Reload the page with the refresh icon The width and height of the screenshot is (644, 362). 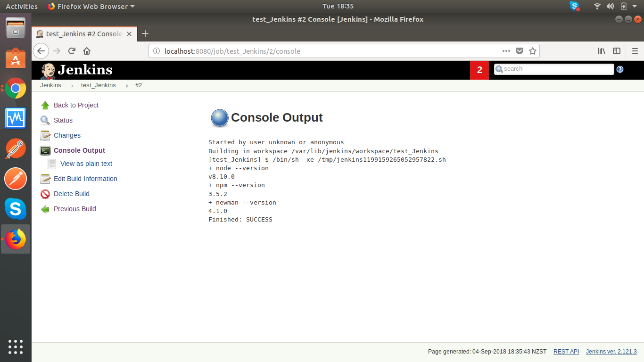pos(72,51)
